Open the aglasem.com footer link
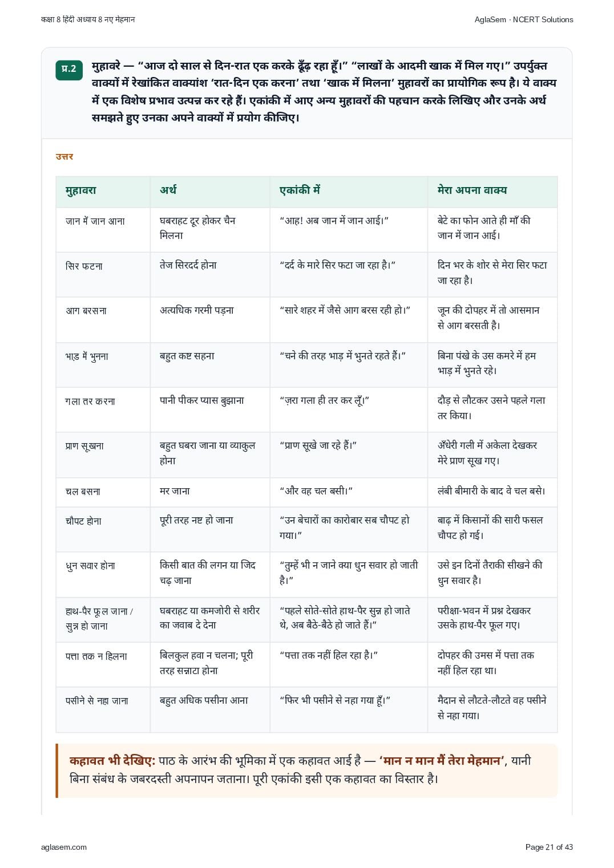Image resolution: width=614 pixels, height=868 pixels. 64,847
